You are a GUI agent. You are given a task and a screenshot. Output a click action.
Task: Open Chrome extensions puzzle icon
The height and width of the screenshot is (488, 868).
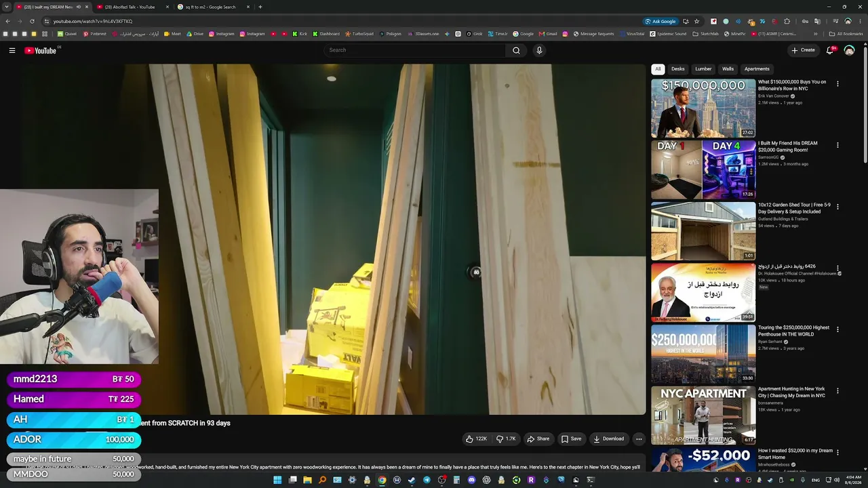pyautogui.click(x=787, y=21)
